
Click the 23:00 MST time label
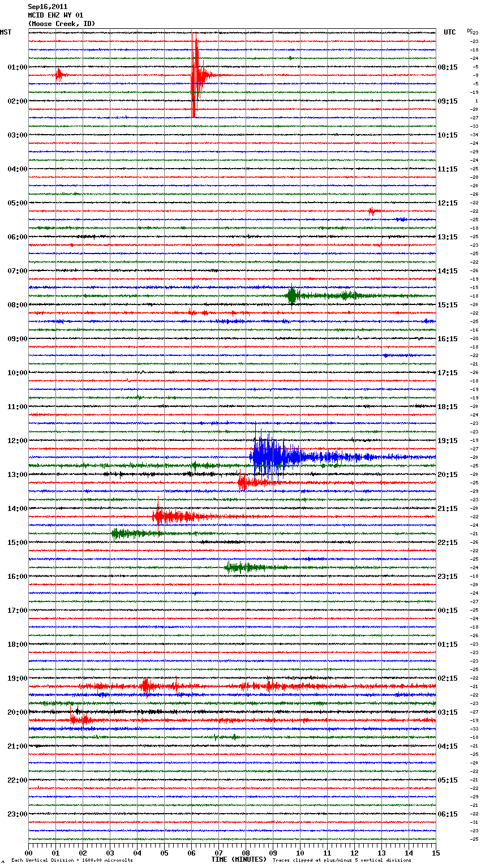click(17, 814)
